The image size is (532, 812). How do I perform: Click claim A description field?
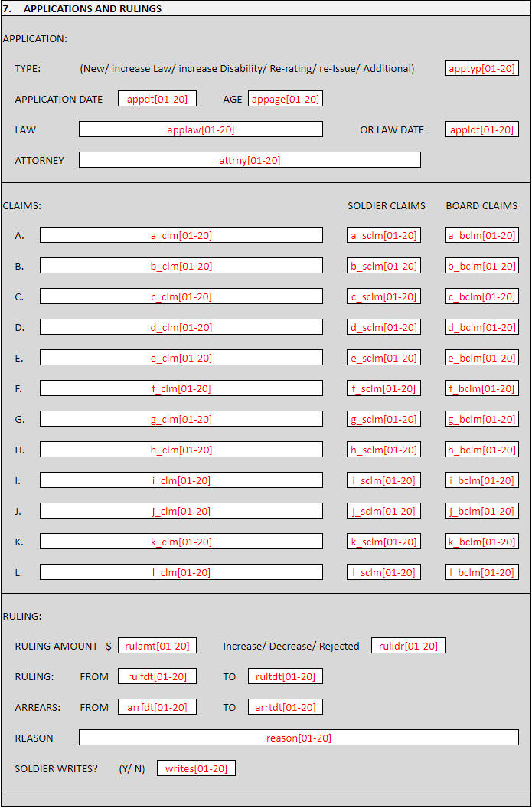coord(181,235)
